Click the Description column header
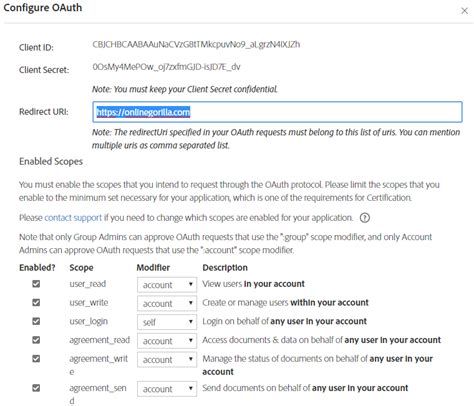The width and height of the screenshot is (474, 406). (x=225, y=267)
